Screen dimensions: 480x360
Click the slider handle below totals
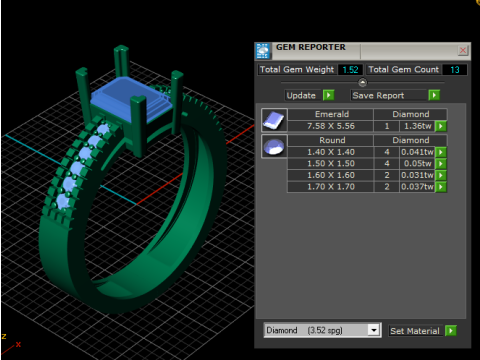coord(362,82)
